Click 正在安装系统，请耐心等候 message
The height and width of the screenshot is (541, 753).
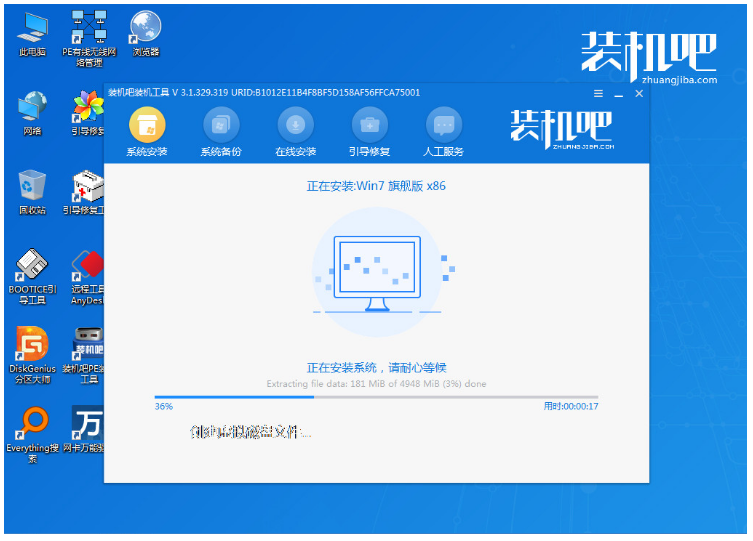pyautogui.click(x=376, y=368)
